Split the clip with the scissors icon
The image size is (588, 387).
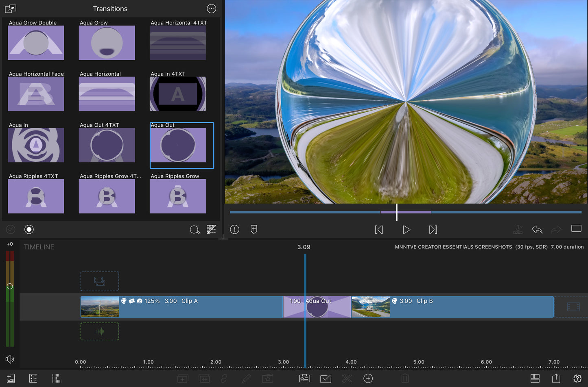[x=347, y=378]
